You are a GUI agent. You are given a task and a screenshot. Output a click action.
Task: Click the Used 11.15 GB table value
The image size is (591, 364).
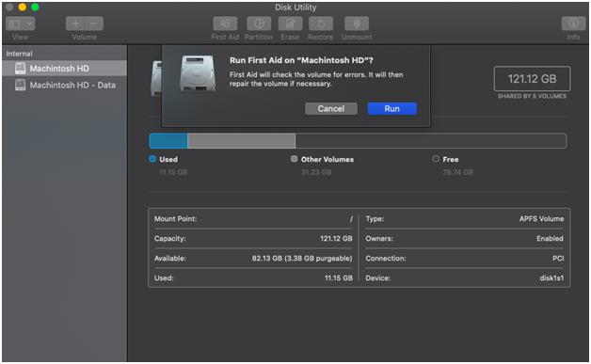click(339, 277)
